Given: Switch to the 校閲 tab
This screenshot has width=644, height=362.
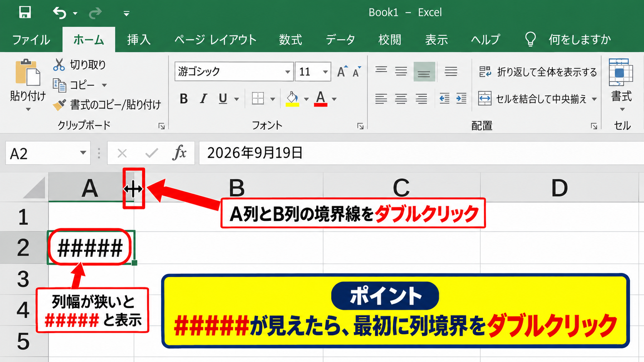Looking at the screenshot, I should (x=390, y=40).
